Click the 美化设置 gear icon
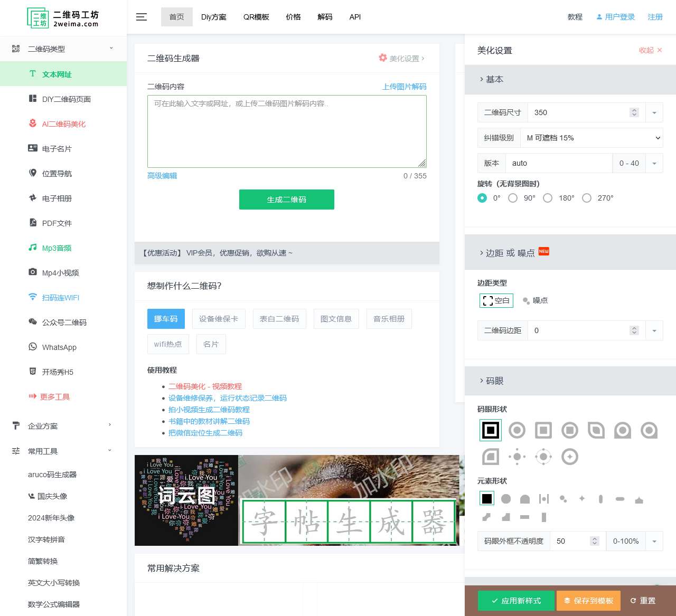 coord(383,58)
